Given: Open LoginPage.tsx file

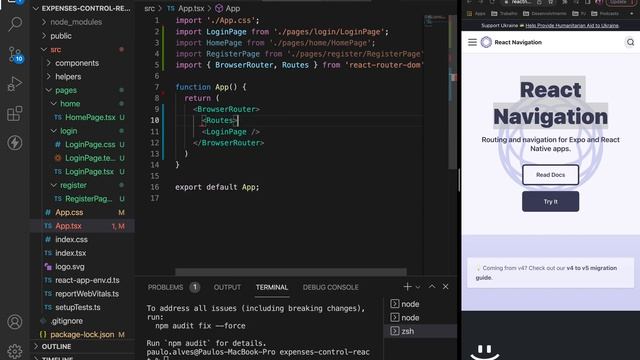Looking at the screenshot, I should coord(89,172).
